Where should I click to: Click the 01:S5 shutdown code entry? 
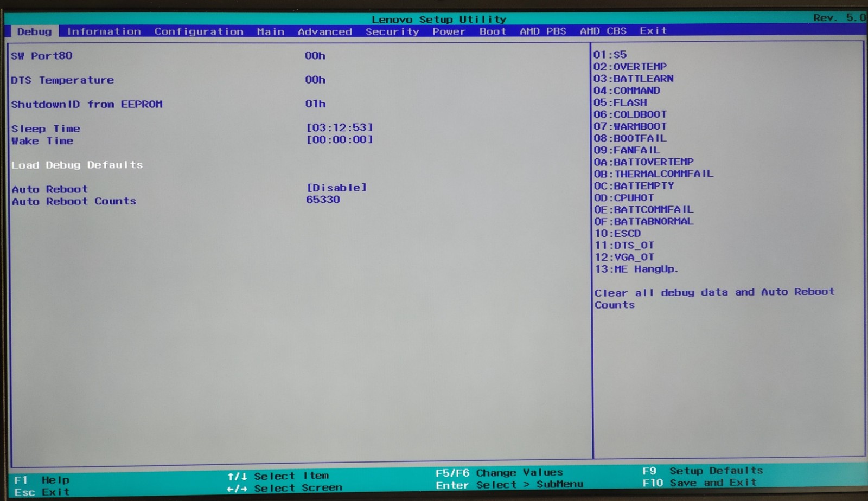pyautogui.click(x=610, y=55)
